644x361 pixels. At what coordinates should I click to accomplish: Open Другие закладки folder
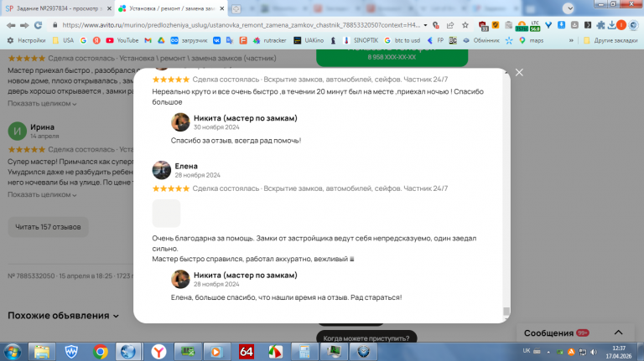click(x=610, y=40)
